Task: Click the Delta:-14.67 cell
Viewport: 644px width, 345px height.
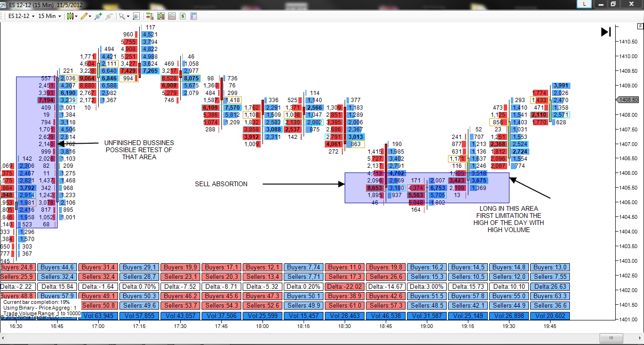Action: [385, 286]
